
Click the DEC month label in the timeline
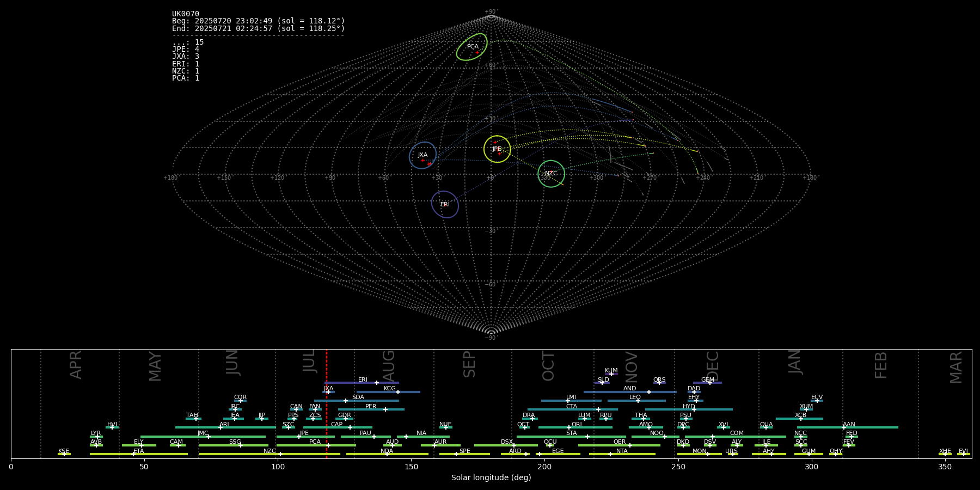tap(713, 366)
